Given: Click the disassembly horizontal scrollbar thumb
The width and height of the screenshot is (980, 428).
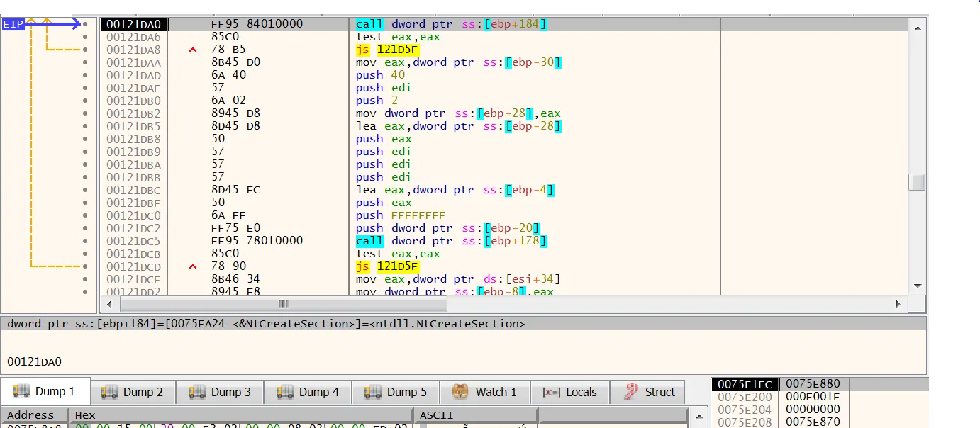Looking at the screenshot, I should [284, 304].
